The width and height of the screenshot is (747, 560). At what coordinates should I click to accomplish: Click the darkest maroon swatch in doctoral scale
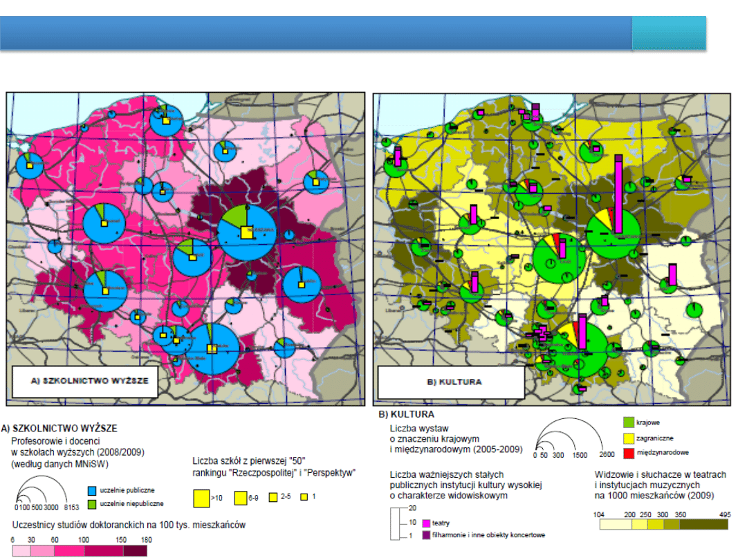[136, 550]
